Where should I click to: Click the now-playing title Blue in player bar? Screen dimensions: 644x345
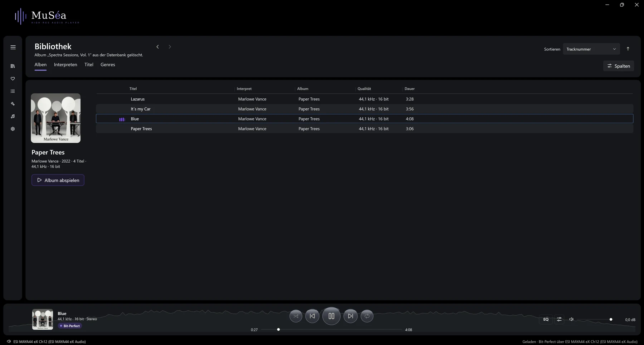(x=62, y=314)
